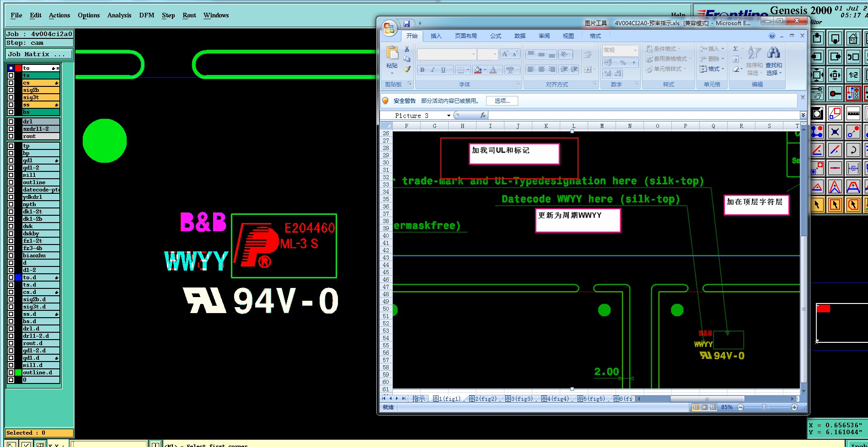Click the red color box of layer 'to'
Viewport: 868px width, 447px height.
click(x=18, y=68)
